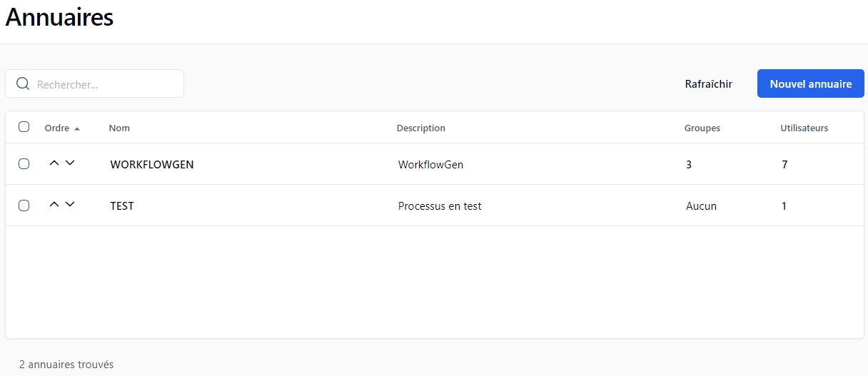This screenshot has width=868, height=376.
Task: Toggle the select-all header checkbox
Action: click(24, 127)
